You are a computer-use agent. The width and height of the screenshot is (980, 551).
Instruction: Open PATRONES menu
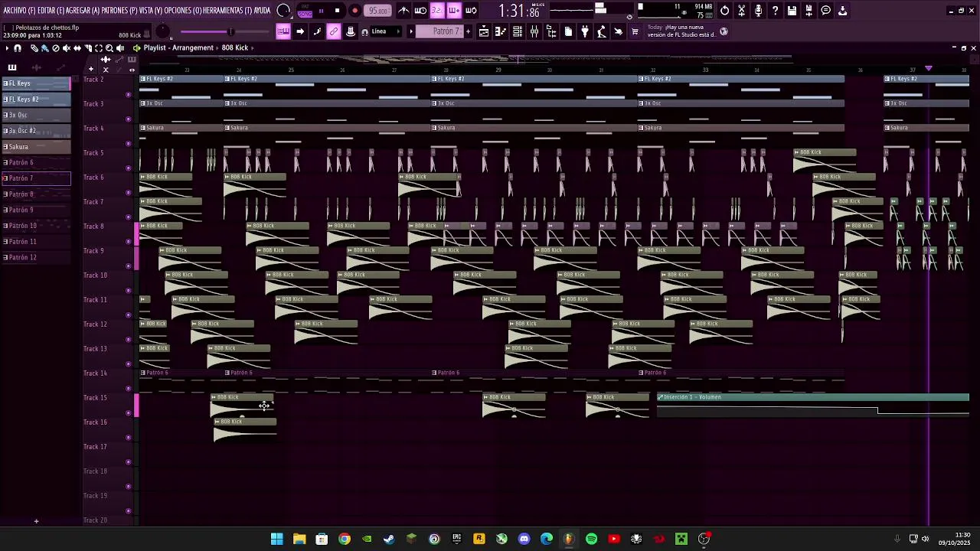121,11
